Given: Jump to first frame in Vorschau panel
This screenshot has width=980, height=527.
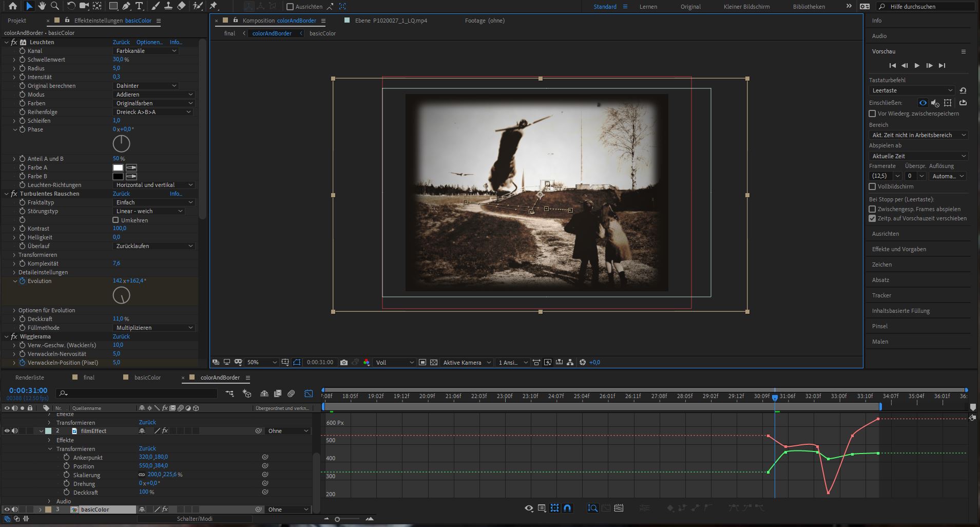Looking at the screenshot, I should (x=892, y=66).
